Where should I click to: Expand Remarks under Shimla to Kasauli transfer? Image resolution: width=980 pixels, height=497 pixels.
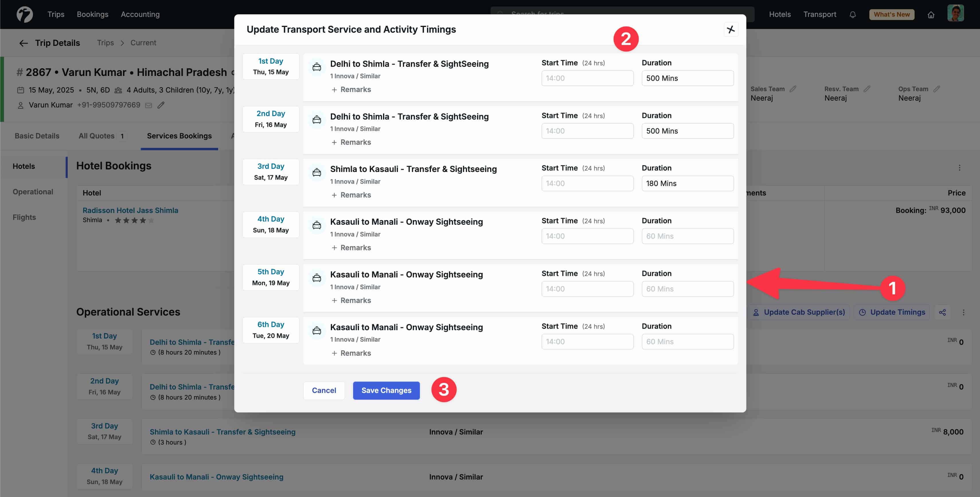(351, 195)
